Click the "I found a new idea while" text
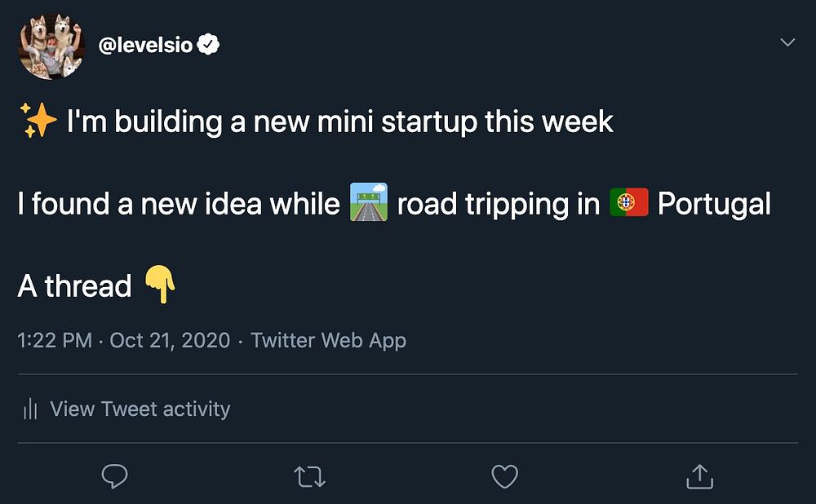Image resolution: width=816 pixels, height=504 pixels. [178, 204]
